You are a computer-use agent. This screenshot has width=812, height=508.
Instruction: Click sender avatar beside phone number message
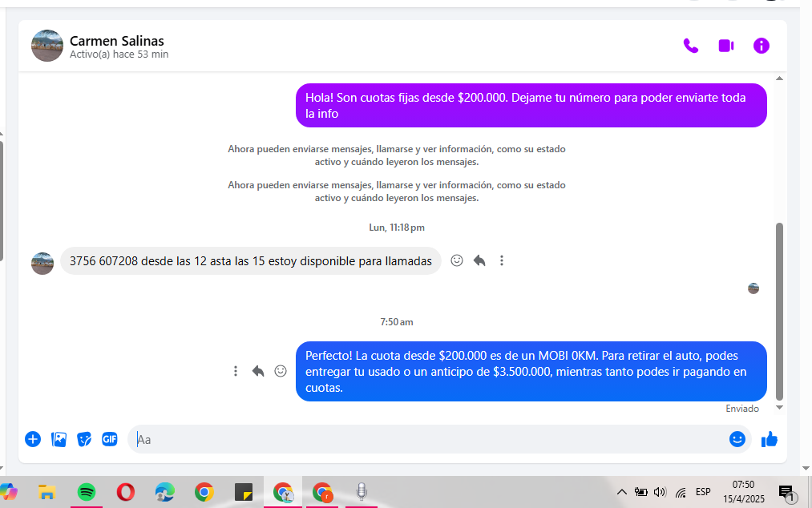(42, 263)
